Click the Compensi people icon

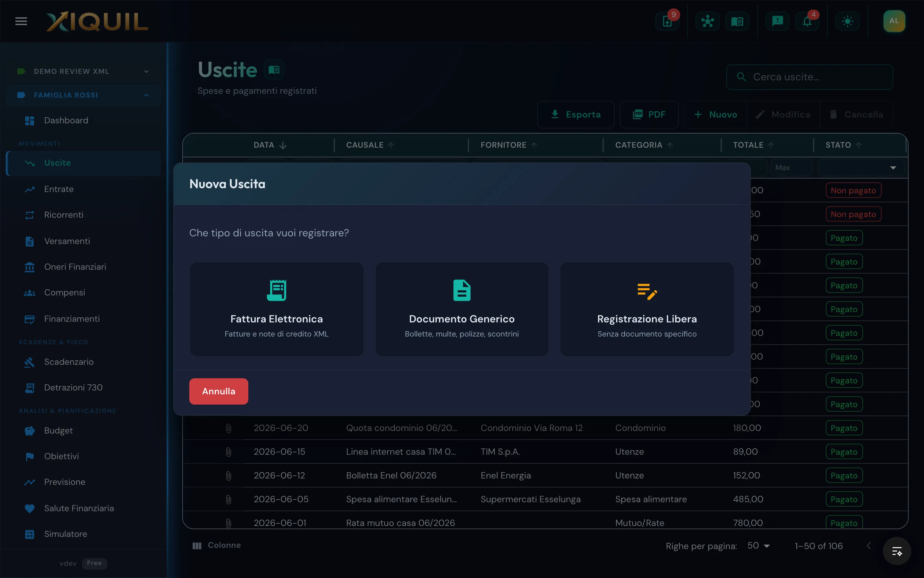(x=30, y=293)
